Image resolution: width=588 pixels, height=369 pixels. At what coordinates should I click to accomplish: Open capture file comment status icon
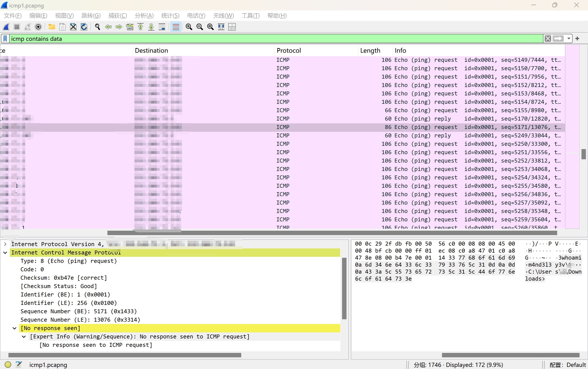(19, 365)
